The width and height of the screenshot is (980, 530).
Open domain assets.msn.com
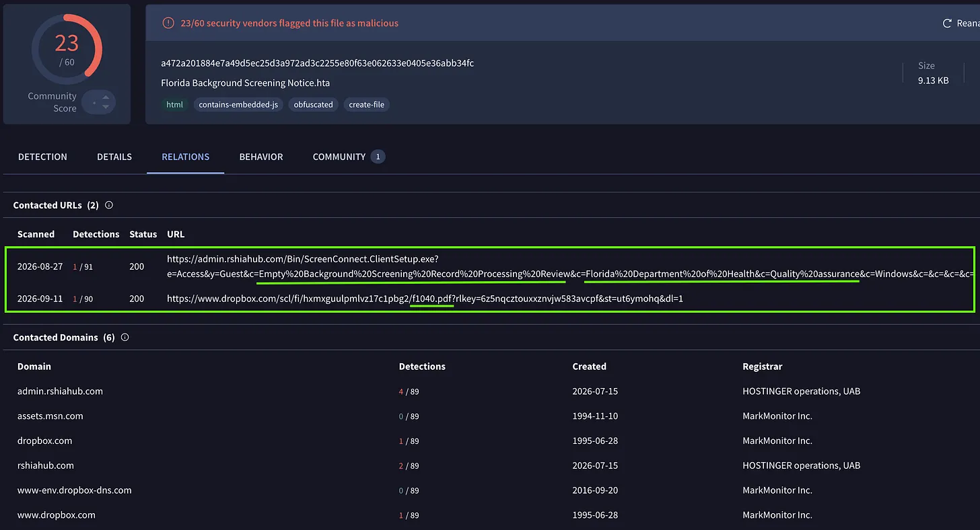50,416
